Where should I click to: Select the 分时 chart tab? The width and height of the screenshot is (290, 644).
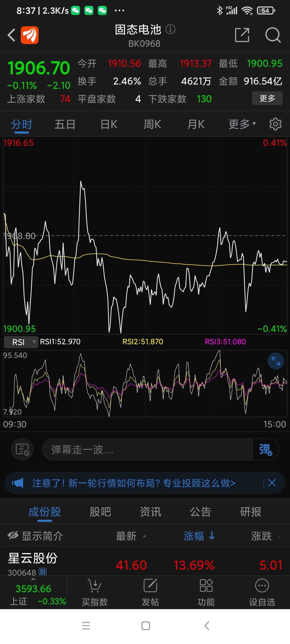[22, 125]
